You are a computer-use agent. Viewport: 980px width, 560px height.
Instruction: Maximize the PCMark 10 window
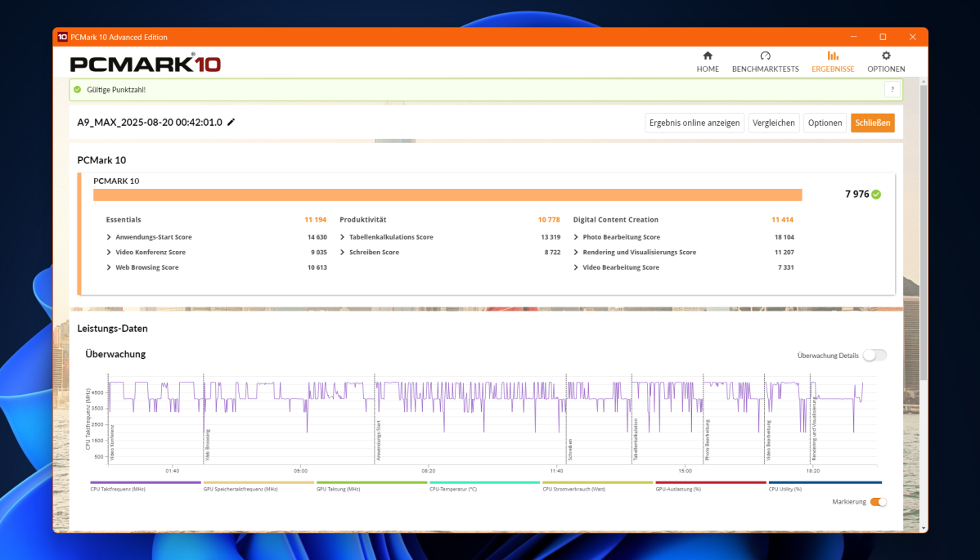click(883, 37)
